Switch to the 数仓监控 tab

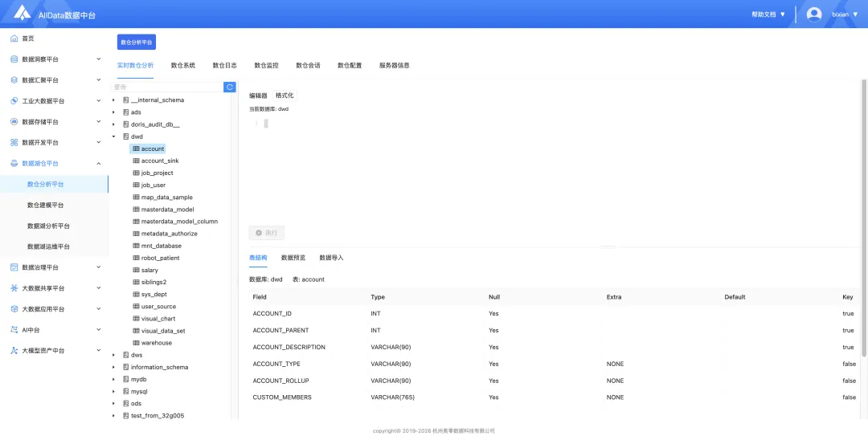pyautogui.click(x=266, y=65)
